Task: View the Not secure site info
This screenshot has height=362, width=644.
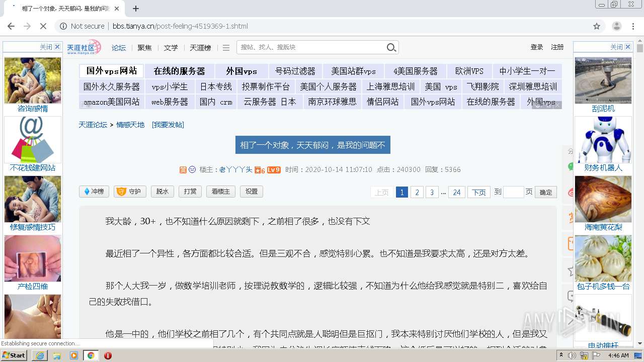Action: tap(82, 26)
